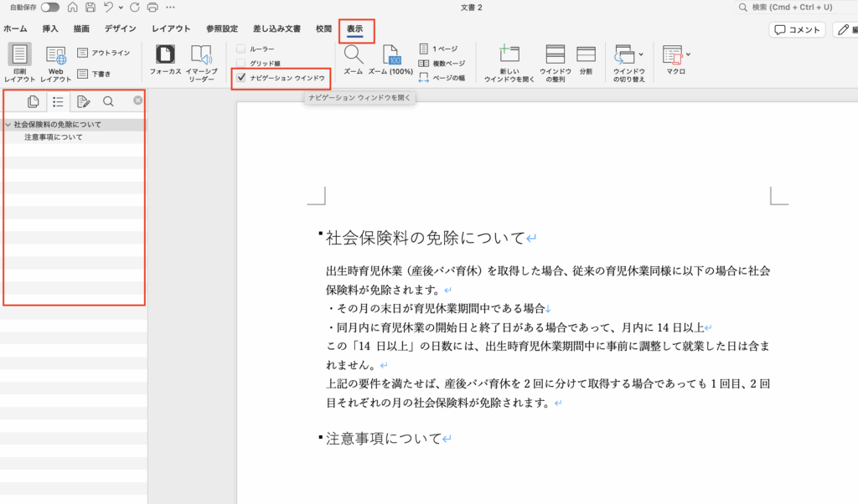The image size is (858, 504).
Task: Open the 参照設定 ribbon tab
Action: [222, 28]
